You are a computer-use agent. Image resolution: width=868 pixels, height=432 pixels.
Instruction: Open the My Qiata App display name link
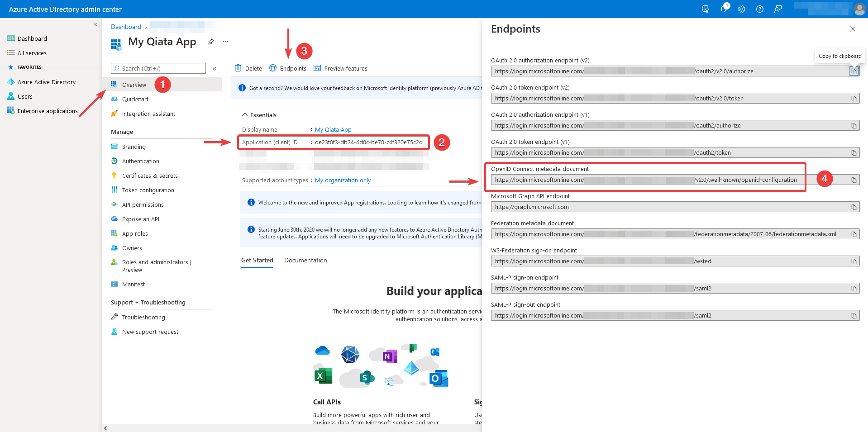(333, 129)
